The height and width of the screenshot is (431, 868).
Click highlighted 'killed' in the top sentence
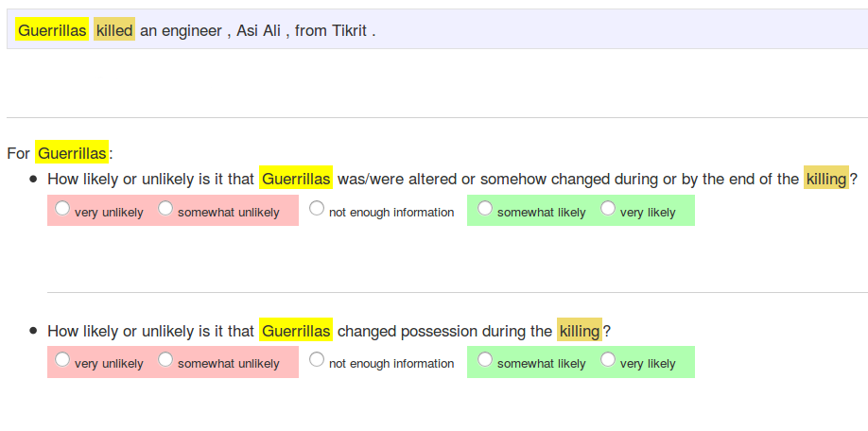click(114, 31)
